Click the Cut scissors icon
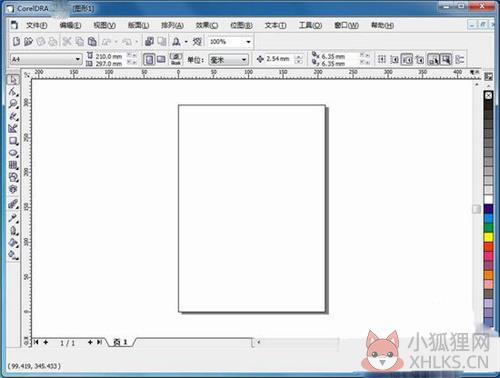500x378 pixels. [67, 42]
